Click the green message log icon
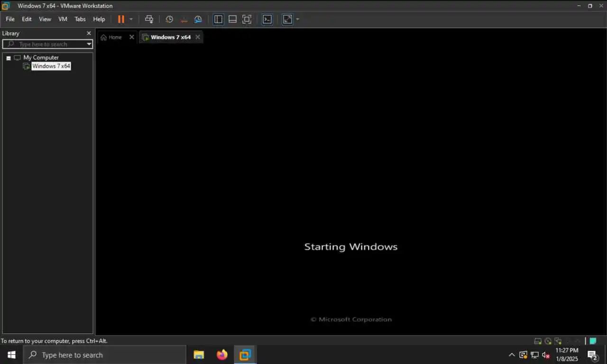Viewport: 607px width, 364px height. pyautogui.click(x=593, y=341)
